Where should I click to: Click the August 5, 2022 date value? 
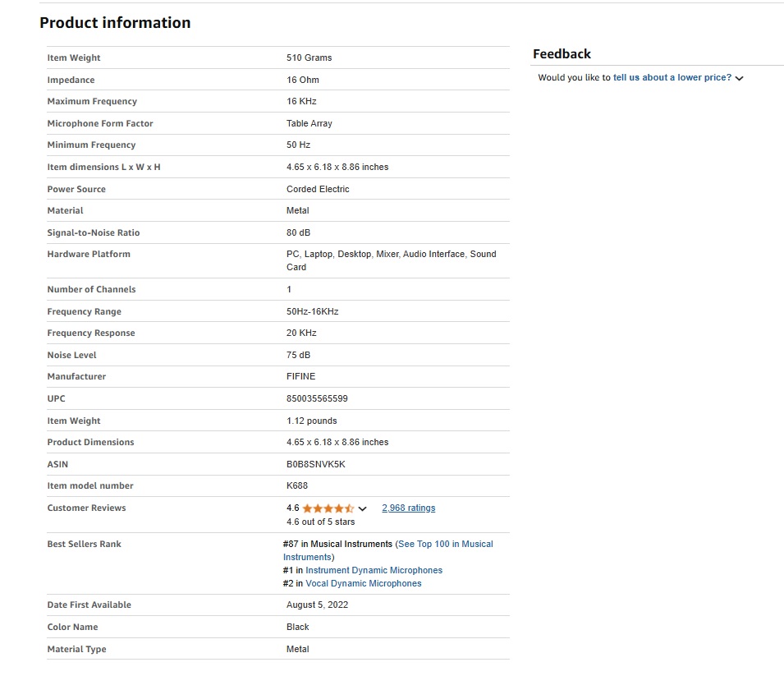coord(317,605)
